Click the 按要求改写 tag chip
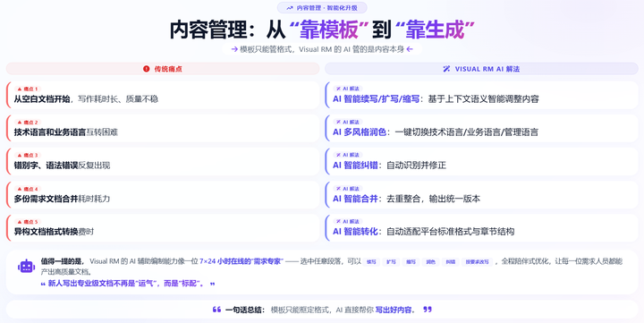 pos(477,262)
